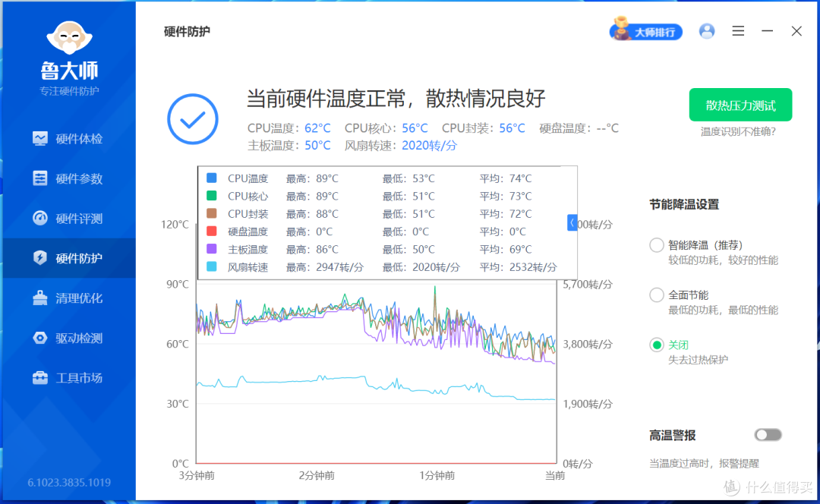This screenshot has width=820, height=504.
Task: Open the user account avatar icon
Action: click(x=707, y=31)
